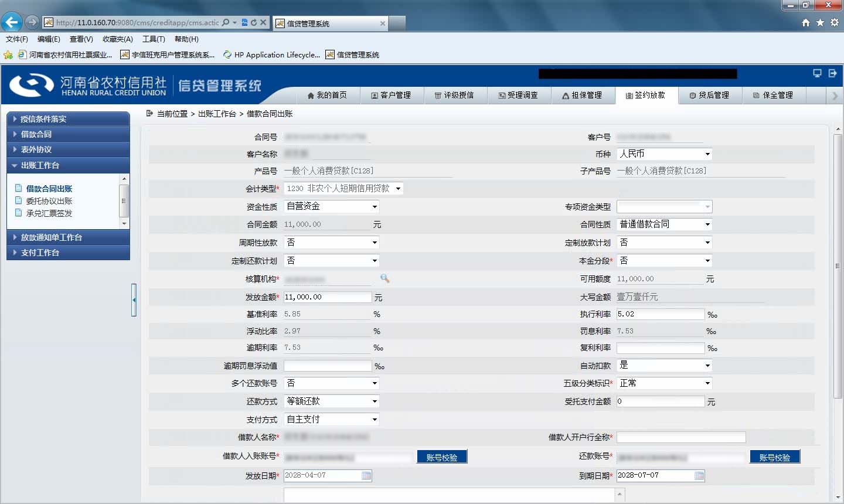Open the 合同性质 dropdown
Image resolution: width=844 pixels, height=504 pixels.
click(665, 224)
